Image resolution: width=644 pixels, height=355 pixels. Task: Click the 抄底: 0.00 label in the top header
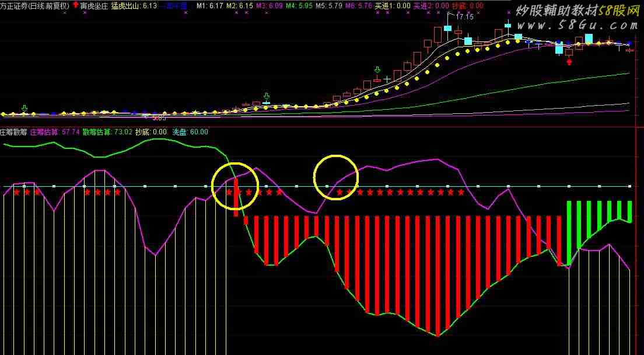(x=467, y=6)
